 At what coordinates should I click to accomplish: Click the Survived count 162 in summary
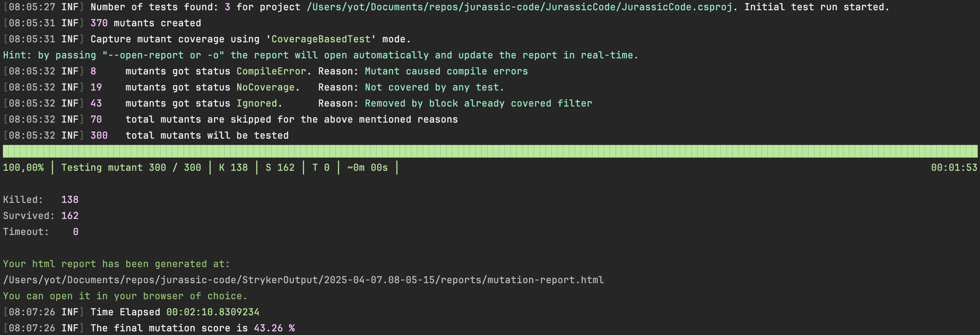coord(70,215)
